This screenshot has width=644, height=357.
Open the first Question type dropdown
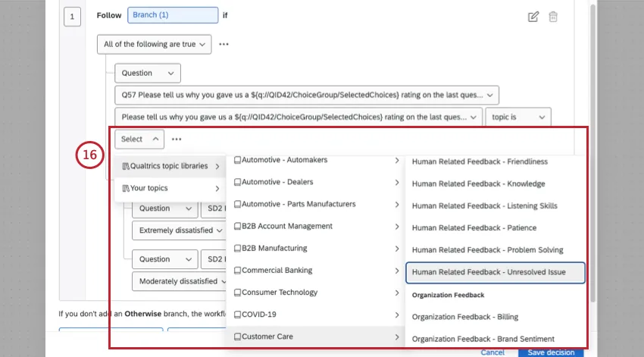[148, 73]
